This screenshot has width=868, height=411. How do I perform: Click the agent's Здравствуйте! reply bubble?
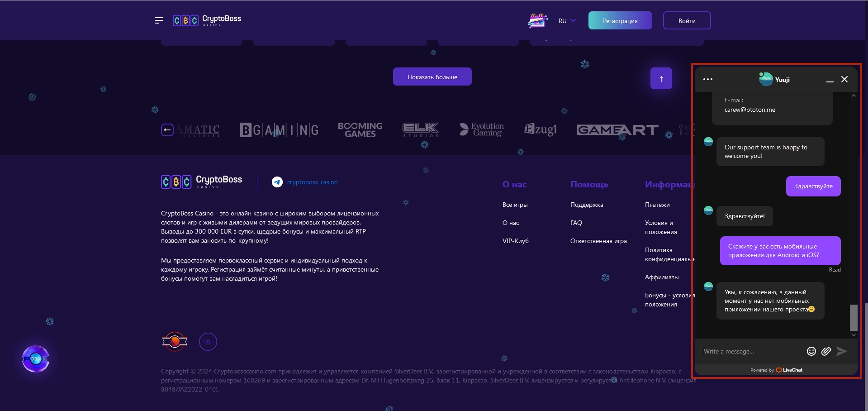[745, 216]
